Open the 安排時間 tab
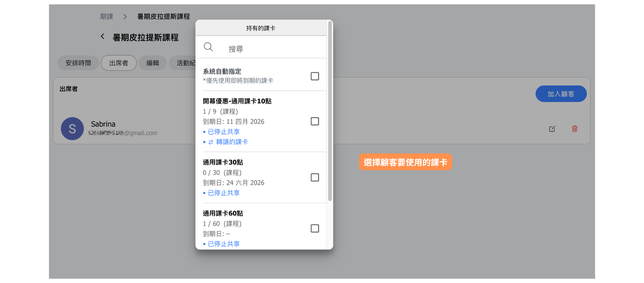Viewport: 644px width, 283px height. [78, 63]
